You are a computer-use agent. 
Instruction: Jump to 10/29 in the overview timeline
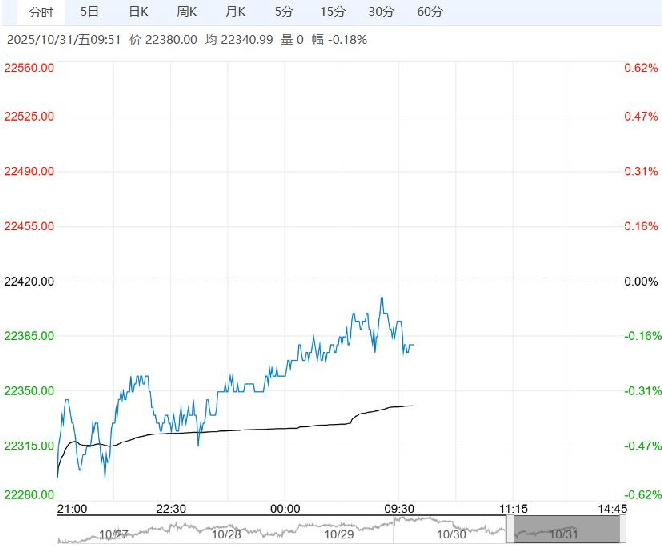(x=341, y=535)
